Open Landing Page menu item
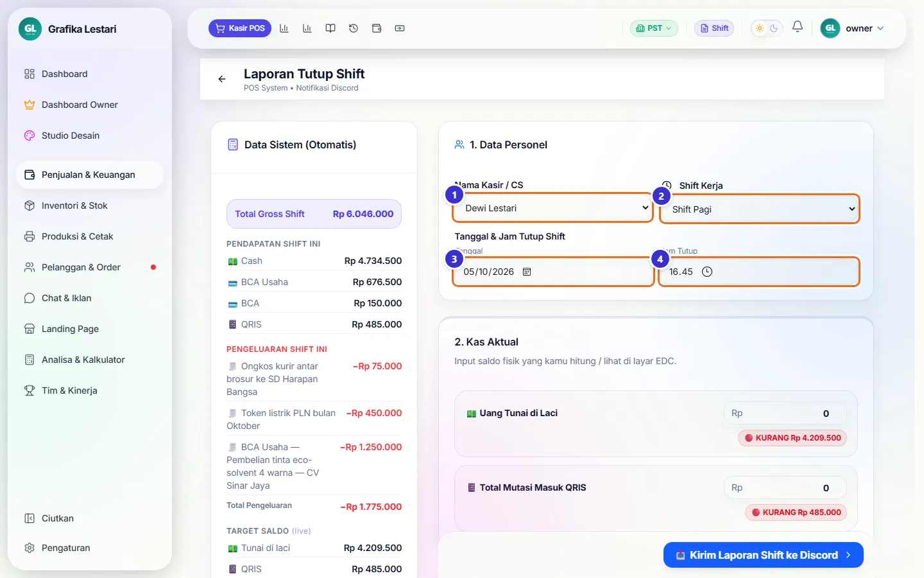 [x=90, y=329]
